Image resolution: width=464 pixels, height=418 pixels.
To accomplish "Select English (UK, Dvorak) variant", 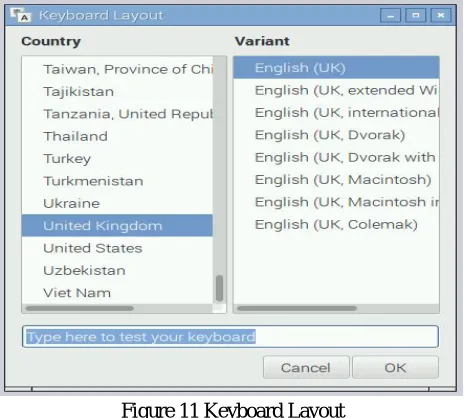I will click(336, 135).
